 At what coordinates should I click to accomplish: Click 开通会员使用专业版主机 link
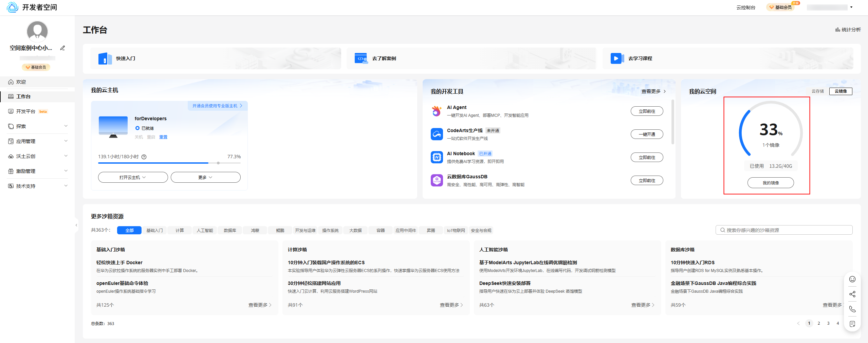(217, 106)
